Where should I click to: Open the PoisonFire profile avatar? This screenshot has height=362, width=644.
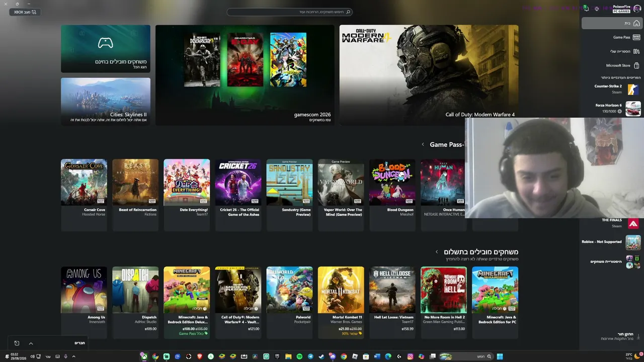[637, 9]
